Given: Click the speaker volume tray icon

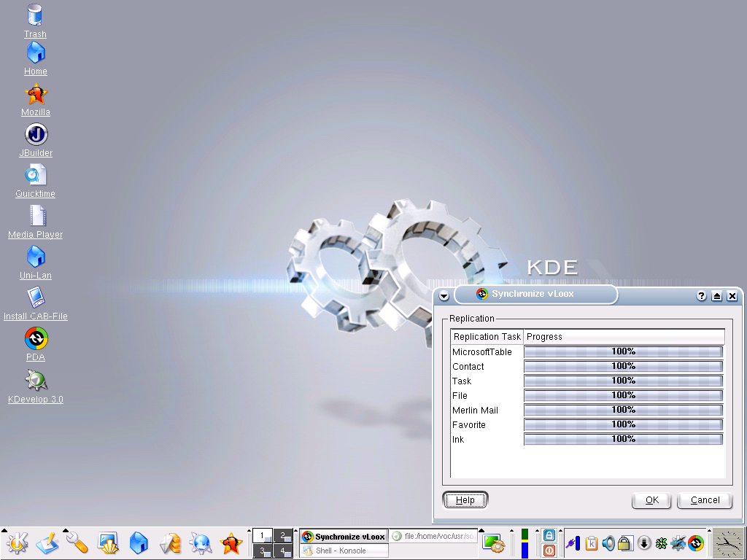Looking at the screenshot, I should click(x=608, y=543).
